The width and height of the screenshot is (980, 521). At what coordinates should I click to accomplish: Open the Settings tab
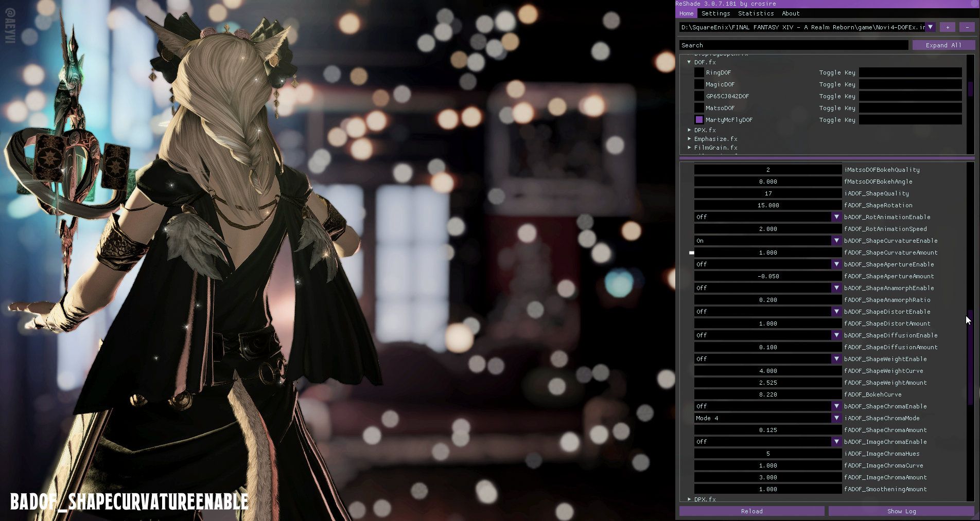(715, 13)
